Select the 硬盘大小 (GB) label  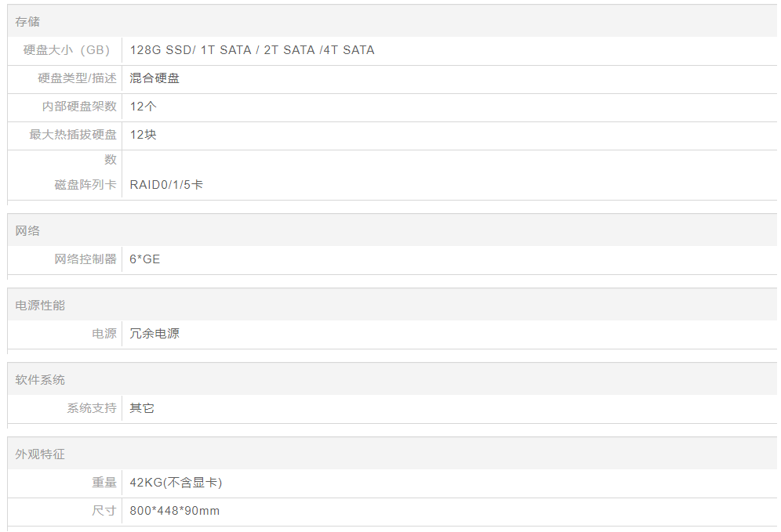coord(66,50)
